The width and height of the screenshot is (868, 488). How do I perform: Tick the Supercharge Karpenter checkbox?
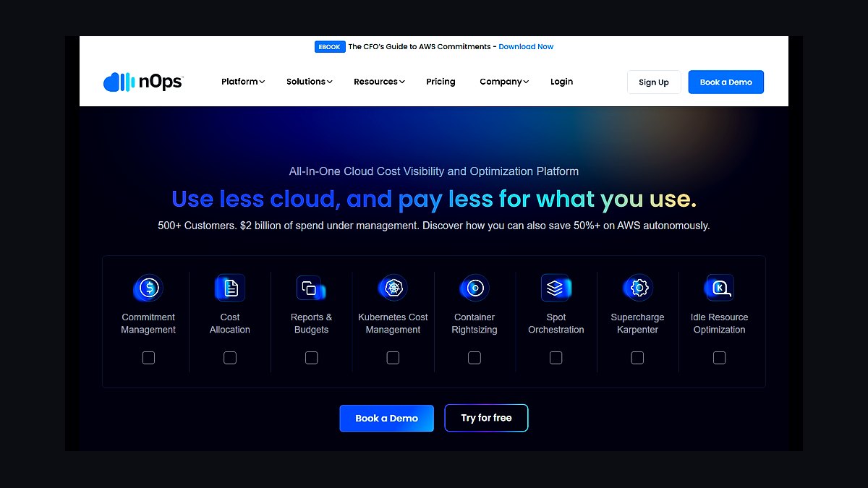click(x=637, y=357)
